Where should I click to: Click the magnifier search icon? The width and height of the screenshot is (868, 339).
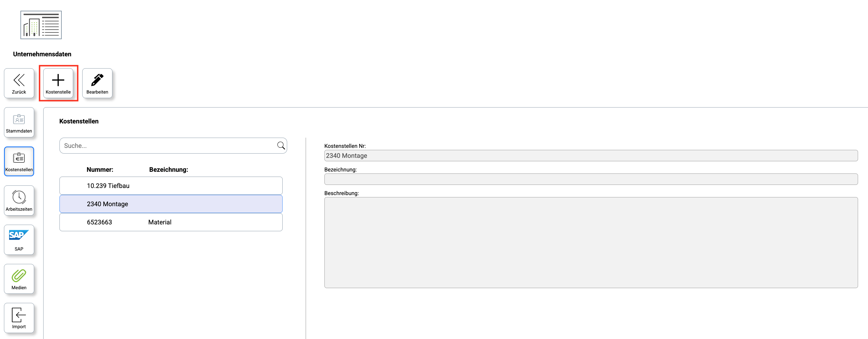pyautogui.click(x=281, y=145)
